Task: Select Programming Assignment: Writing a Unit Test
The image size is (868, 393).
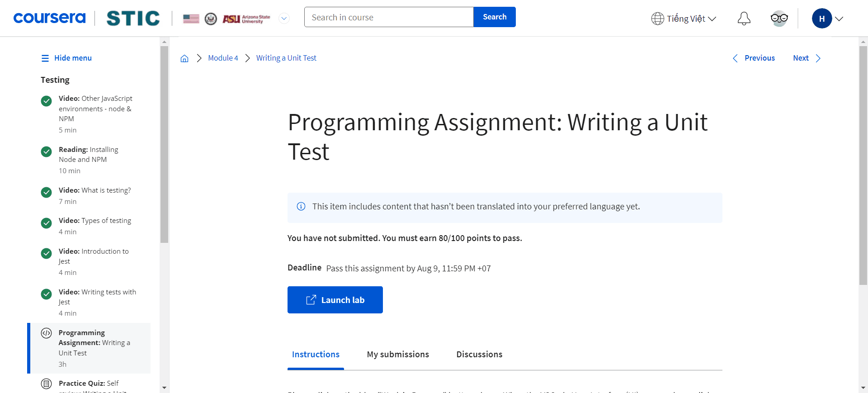Action: [90, 348]
